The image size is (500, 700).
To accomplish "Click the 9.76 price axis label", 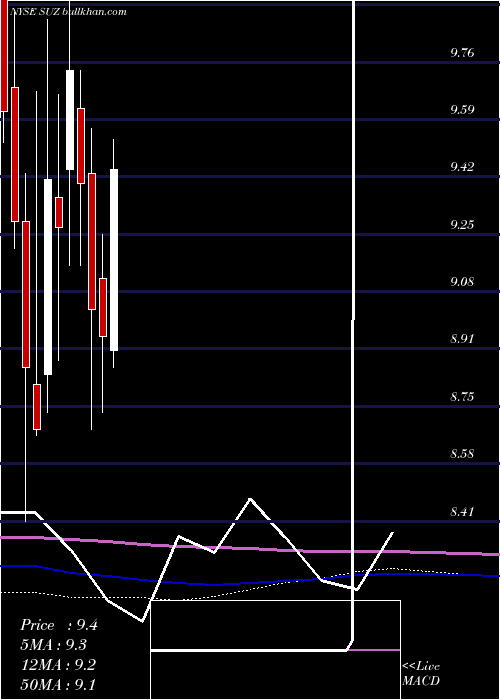I will [462, 53].
